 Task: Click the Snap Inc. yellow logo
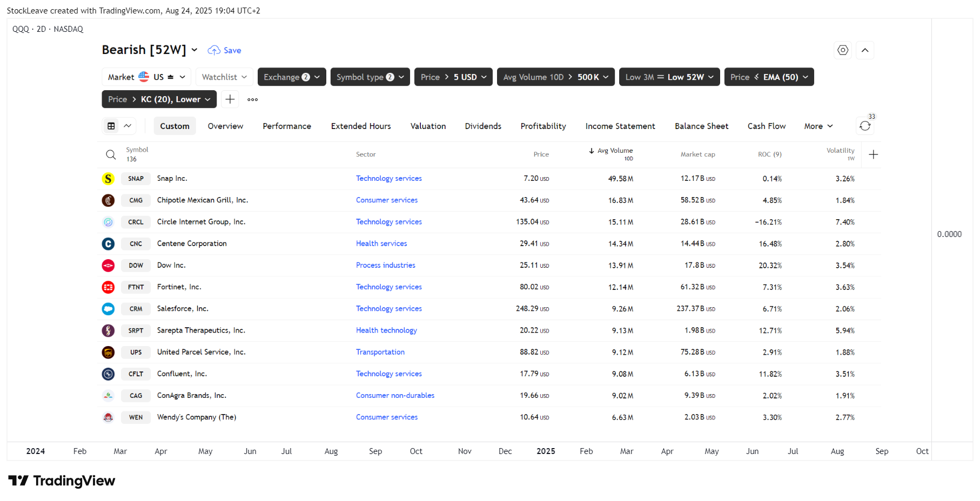(x=108, y=179)
